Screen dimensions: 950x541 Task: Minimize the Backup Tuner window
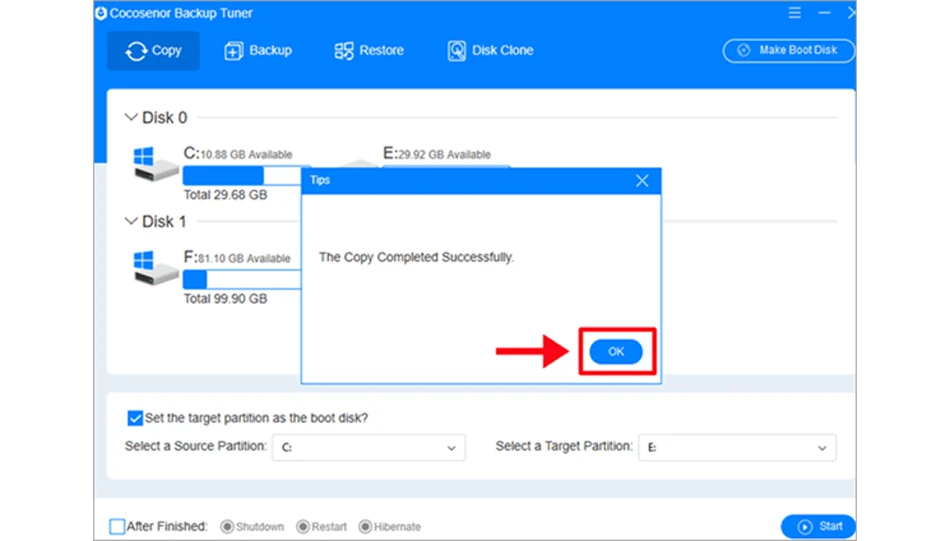(x=824, y=13)
